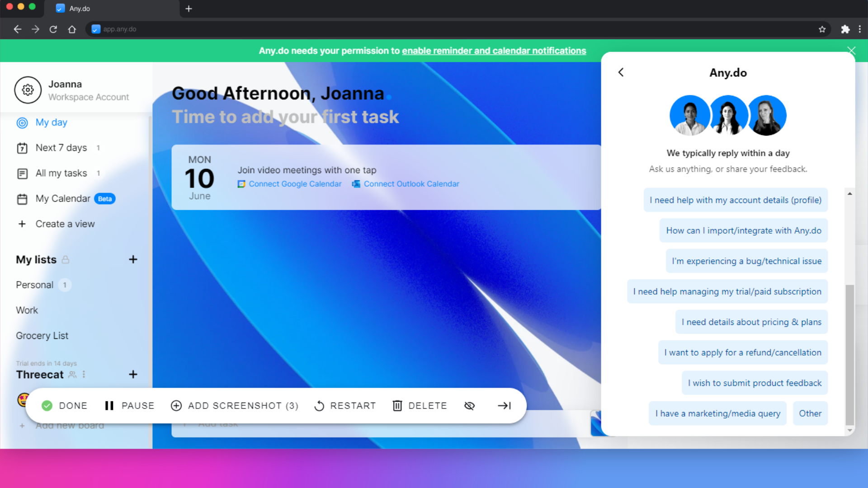Toggle the hide eye-slash icon in toolbar

pyautogui.click(x=469, y=406)
